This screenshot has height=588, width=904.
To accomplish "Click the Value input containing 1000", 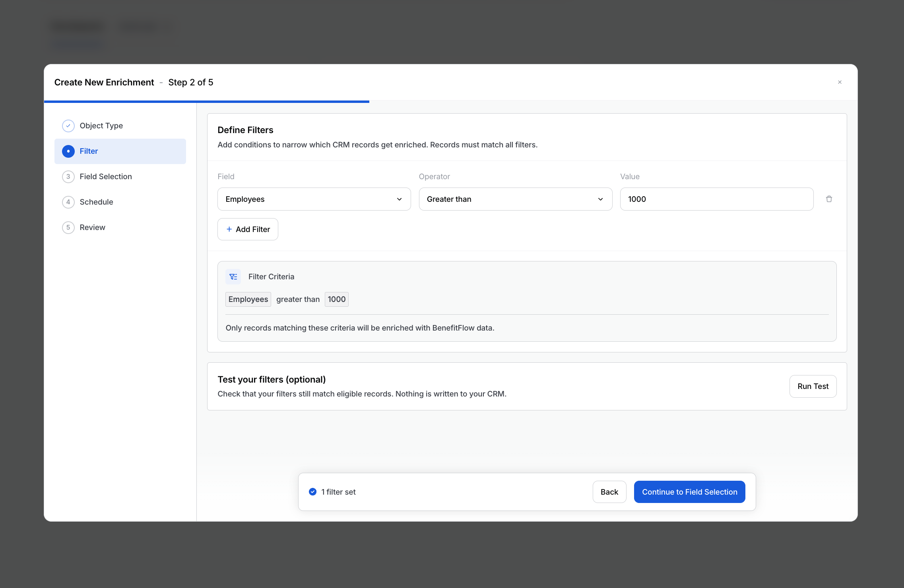I will pyautogui.click(x=716, y=199).
